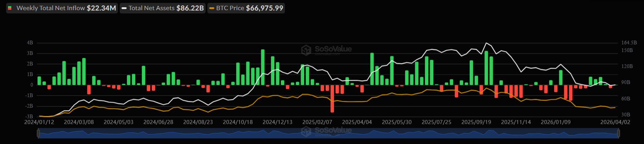Click the 2025/07/25 date label
This screenshot has width=644, height=144.
coord(436,122)
